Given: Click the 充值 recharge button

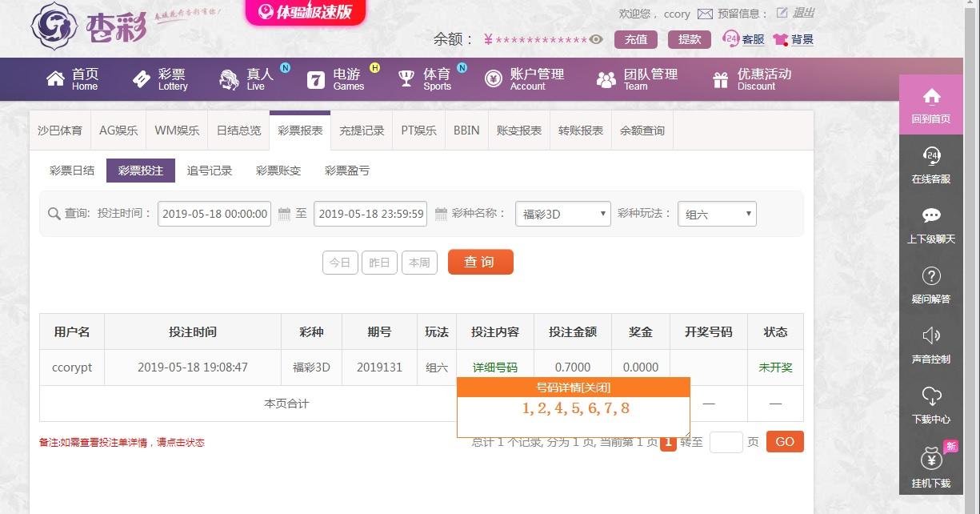Looking at the screenshot, I should (636, 39).
